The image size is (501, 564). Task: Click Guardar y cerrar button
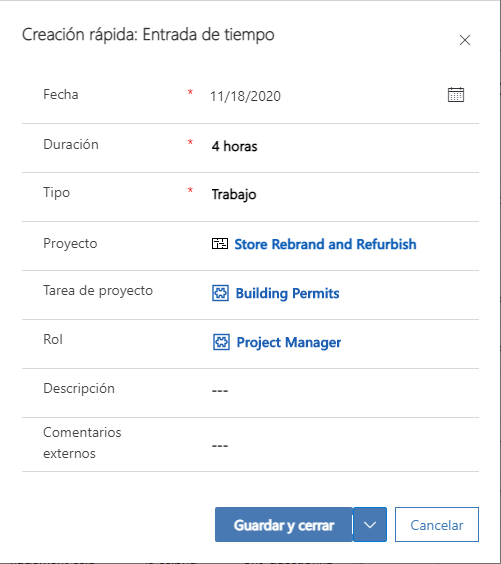[x=284, y=524]
